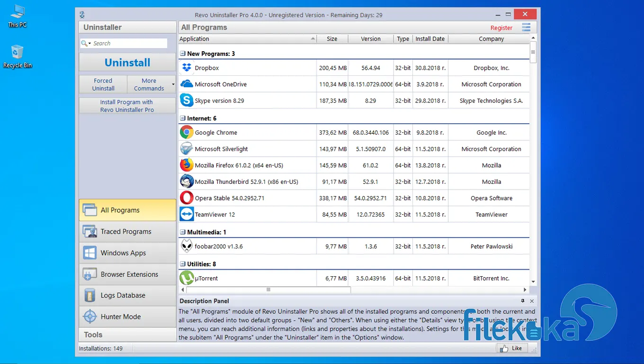The height and width of the screenshot is (364, 644).
Task: Collapse the Multimedia group
Action: click(183, 232)
